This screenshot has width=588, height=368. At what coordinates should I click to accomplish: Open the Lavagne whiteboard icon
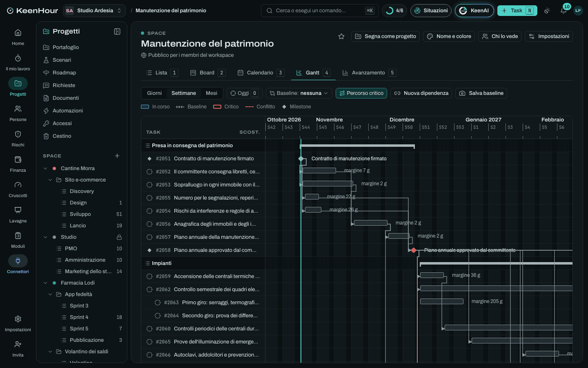click(18, 214)
